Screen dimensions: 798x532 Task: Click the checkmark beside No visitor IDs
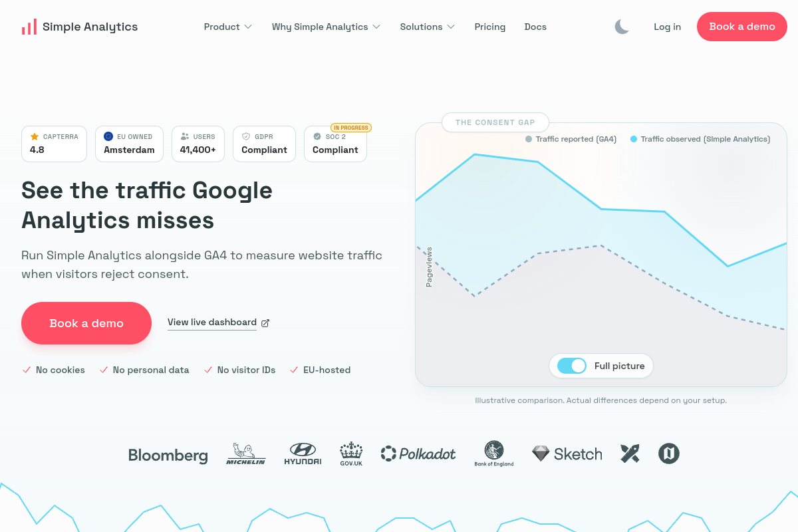208,370
